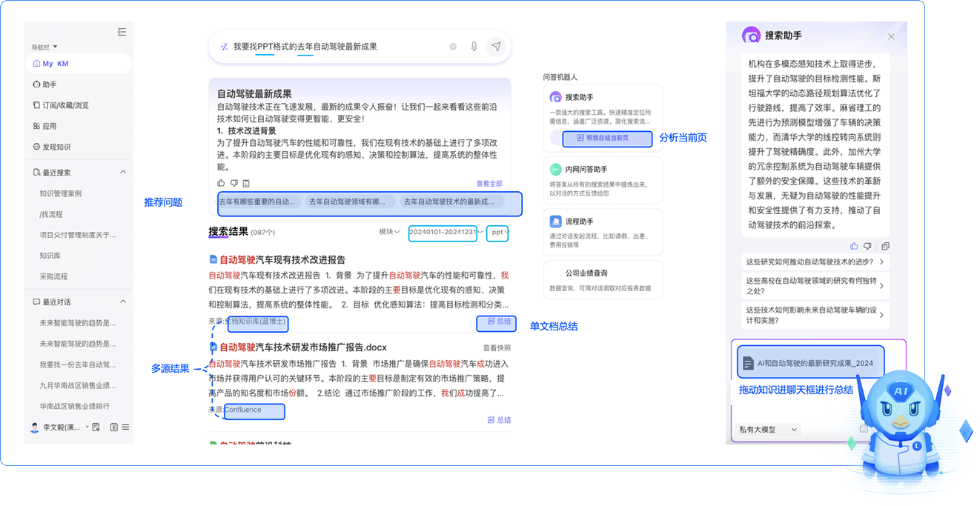Open the 模块 filter dropdown
The image size is (980, 506).
point(389,232)
